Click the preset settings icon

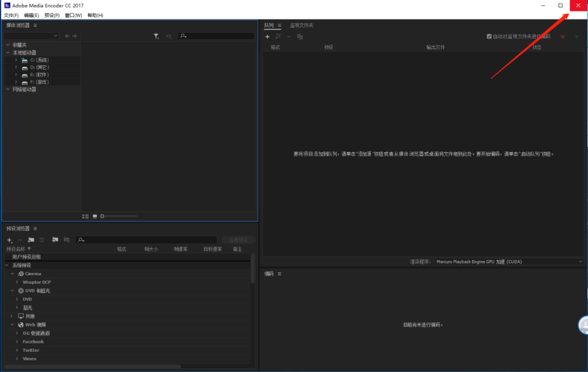(x=42, y=240)
